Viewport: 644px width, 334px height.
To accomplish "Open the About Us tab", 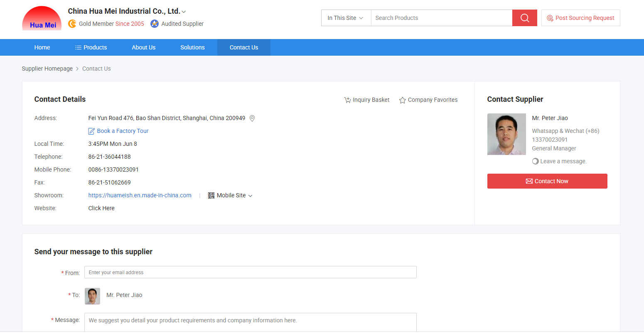I will (x=144, y=47).
